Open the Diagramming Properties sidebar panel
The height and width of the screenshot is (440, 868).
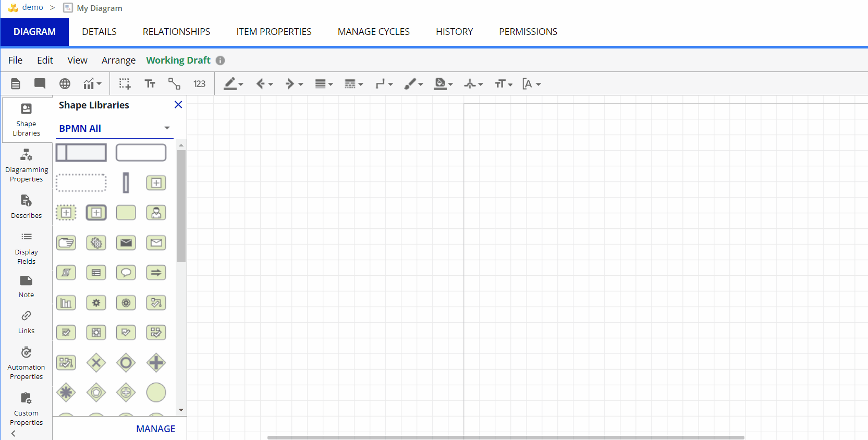(x=27, y=165)
